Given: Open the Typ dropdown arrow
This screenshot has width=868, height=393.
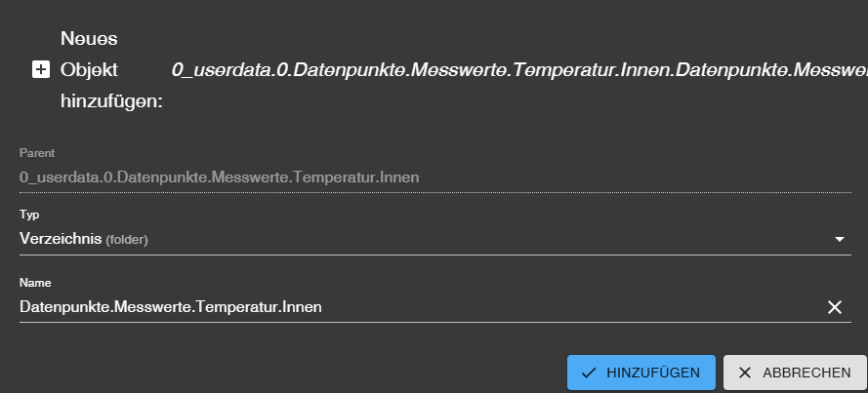Looking at the screenshot, I should 840,239.
